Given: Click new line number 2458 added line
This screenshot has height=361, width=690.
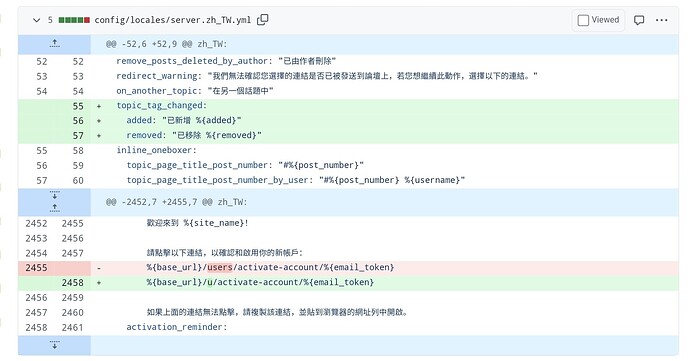Looking at the screenshot, I should [72, 283].
